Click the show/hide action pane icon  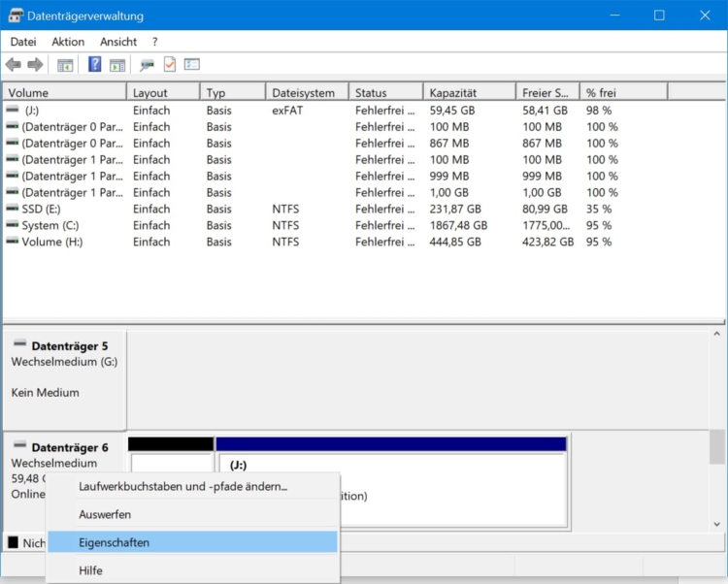[117, 65]
